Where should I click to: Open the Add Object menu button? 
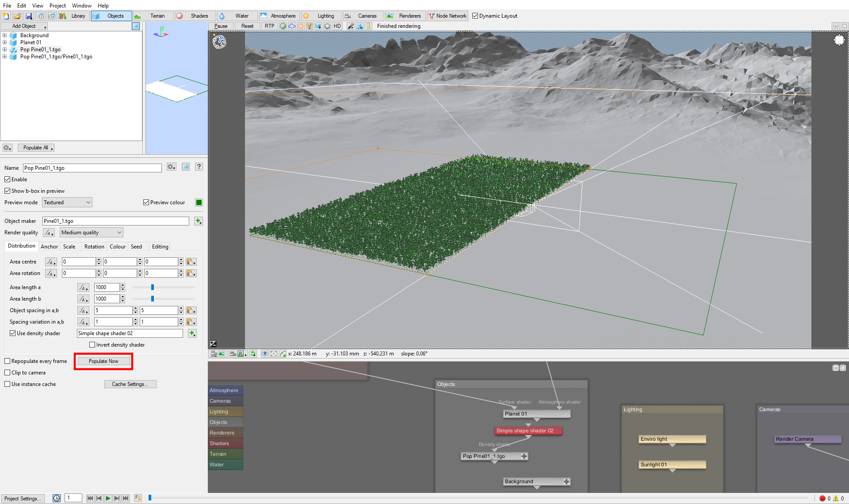pyautogui.click(x=25, y=26)
